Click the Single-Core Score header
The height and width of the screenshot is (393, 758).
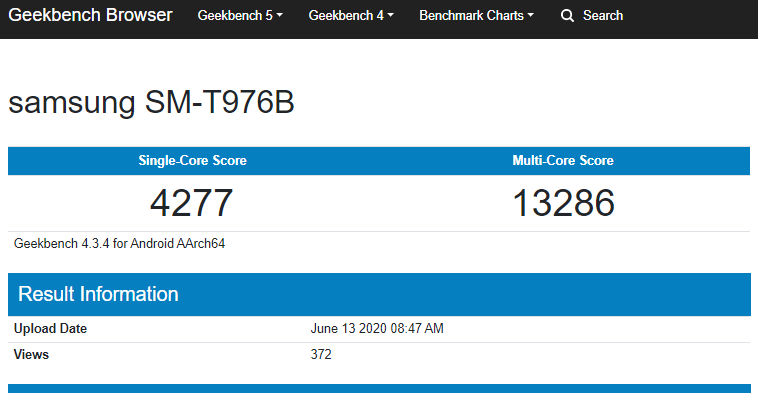coord(192,160)
